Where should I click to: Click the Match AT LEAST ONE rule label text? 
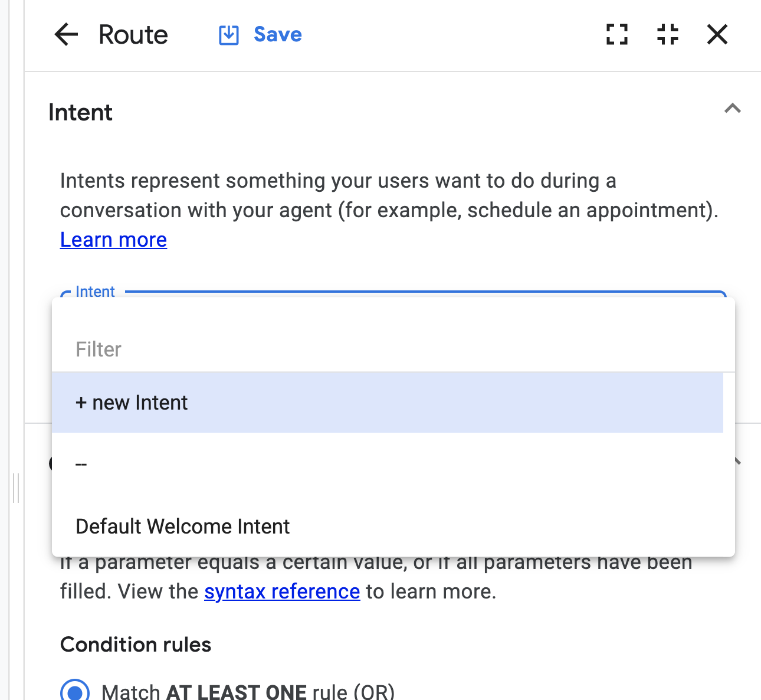point(248,692)
